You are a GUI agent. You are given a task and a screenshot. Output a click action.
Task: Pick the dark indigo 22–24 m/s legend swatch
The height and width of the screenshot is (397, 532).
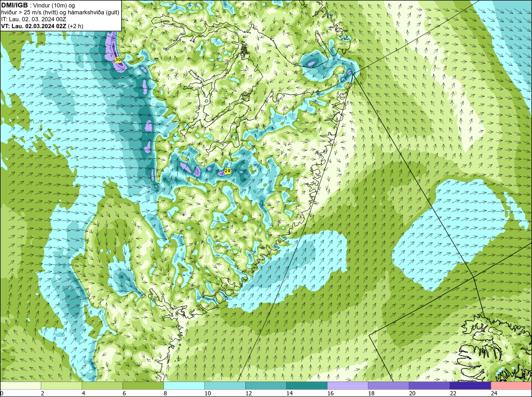click(x=470, y=385)
